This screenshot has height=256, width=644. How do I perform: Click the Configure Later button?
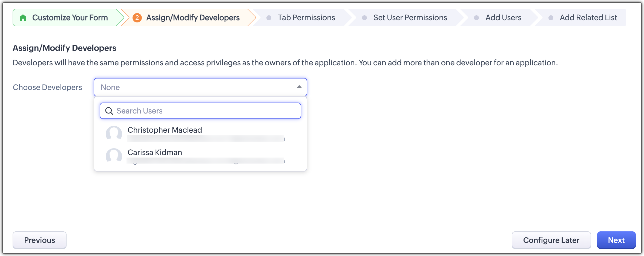551,240
